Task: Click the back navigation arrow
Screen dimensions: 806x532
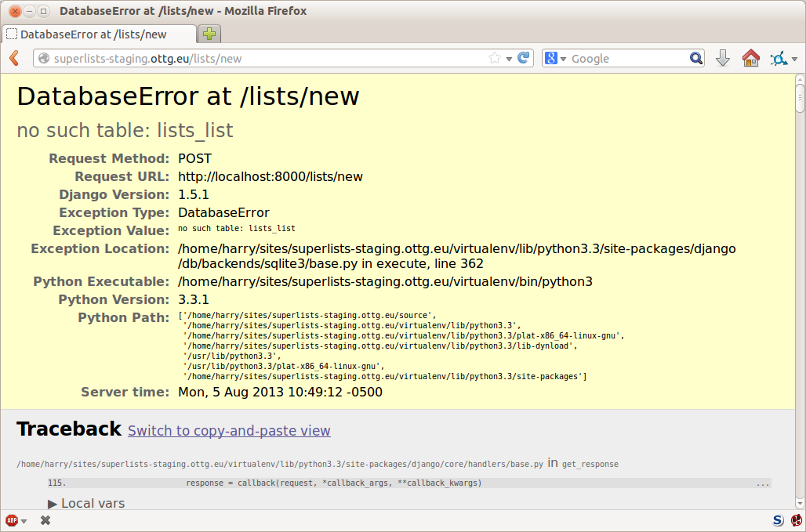Action: pos(13,58)
